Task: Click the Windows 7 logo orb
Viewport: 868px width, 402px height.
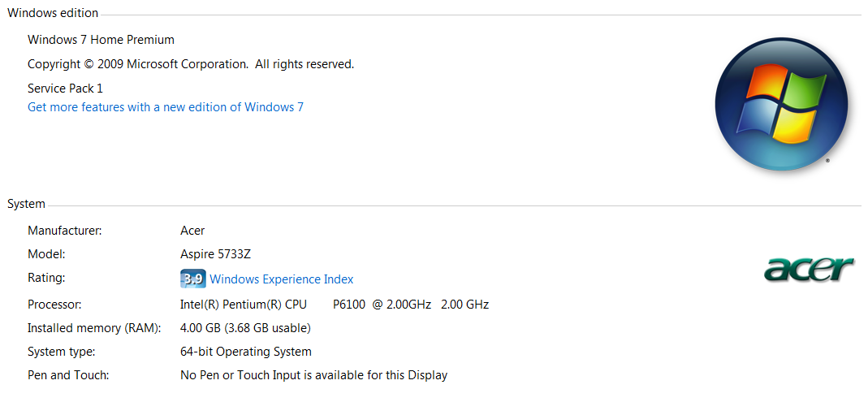Action: click(781, 105)
